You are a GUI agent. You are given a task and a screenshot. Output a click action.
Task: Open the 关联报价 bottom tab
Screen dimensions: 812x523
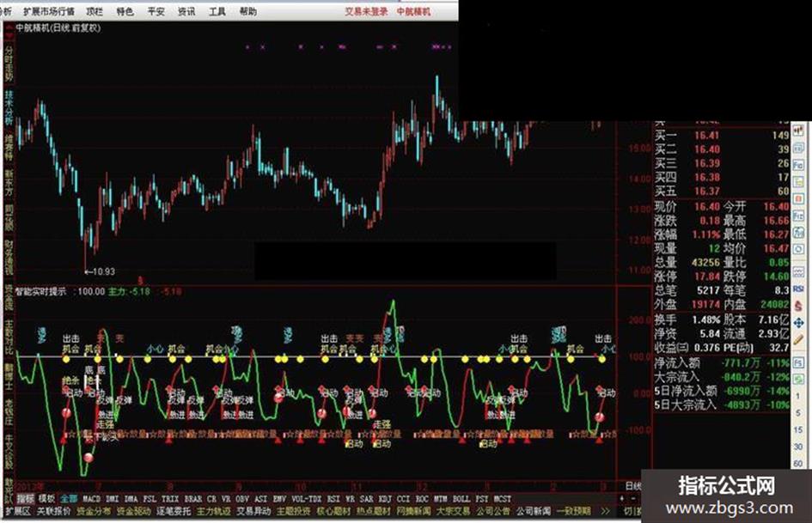click(54, 511)
